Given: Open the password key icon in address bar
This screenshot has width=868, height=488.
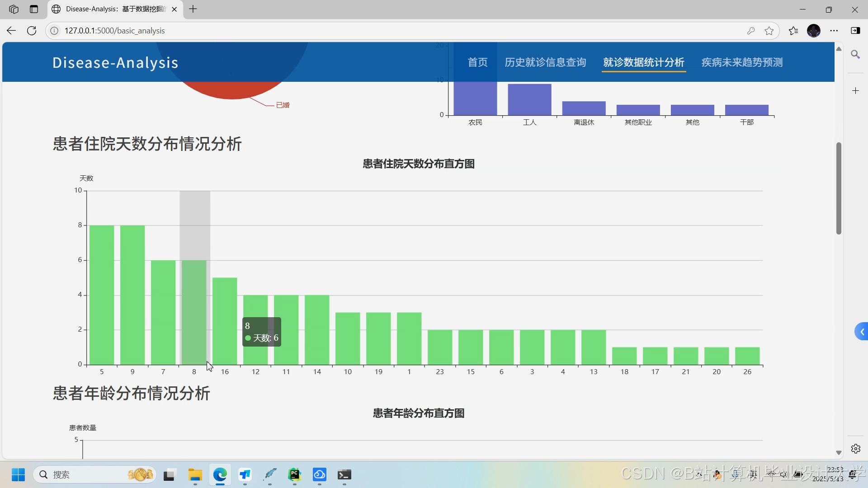Looking at the screenshot, I should tap(751, 30).
